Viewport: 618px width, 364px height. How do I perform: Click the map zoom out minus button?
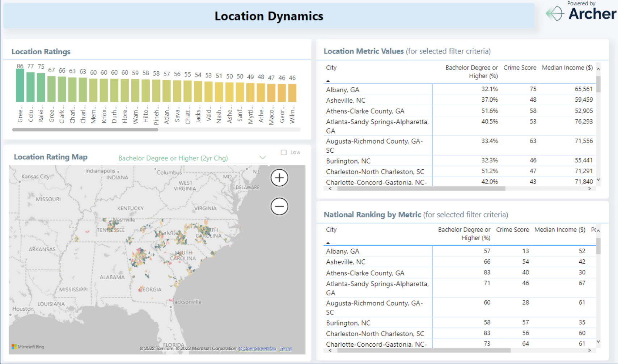point(279,207)
